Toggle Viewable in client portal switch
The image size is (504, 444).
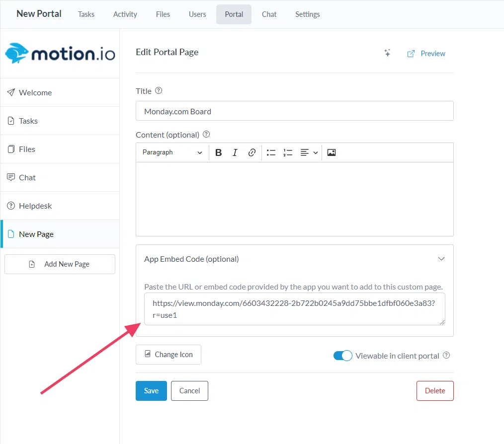[342, 356]
